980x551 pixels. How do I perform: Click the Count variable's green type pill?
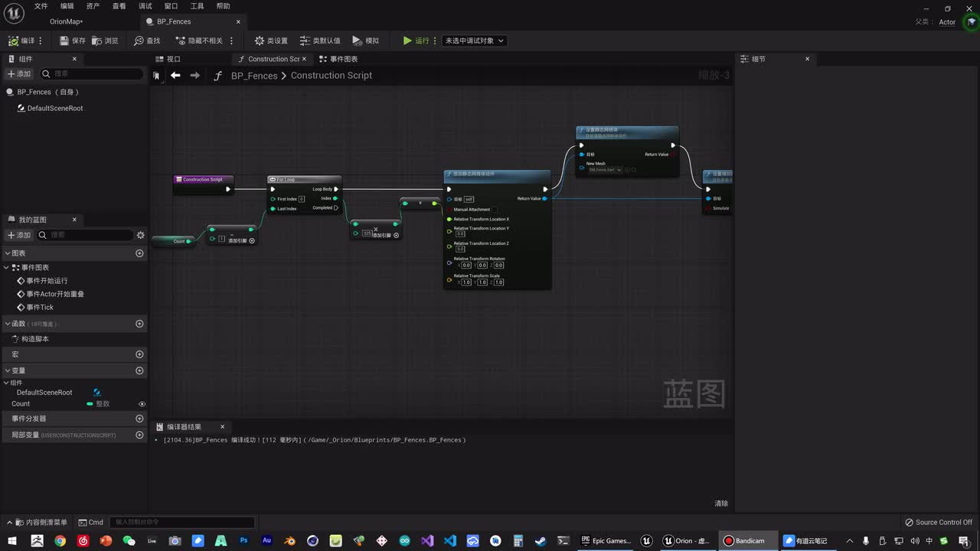[x=90, y=404]
